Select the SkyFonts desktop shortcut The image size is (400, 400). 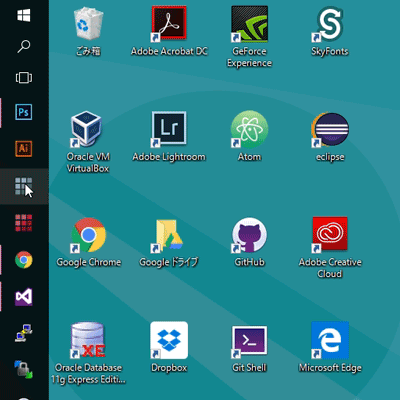coord(330,32)
